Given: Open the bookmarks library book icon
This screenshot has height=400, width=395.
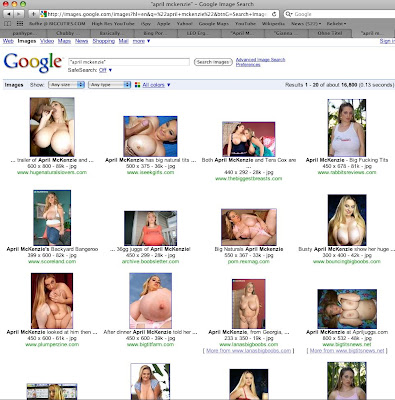Looking at the screenshot, I should [7, 24].
